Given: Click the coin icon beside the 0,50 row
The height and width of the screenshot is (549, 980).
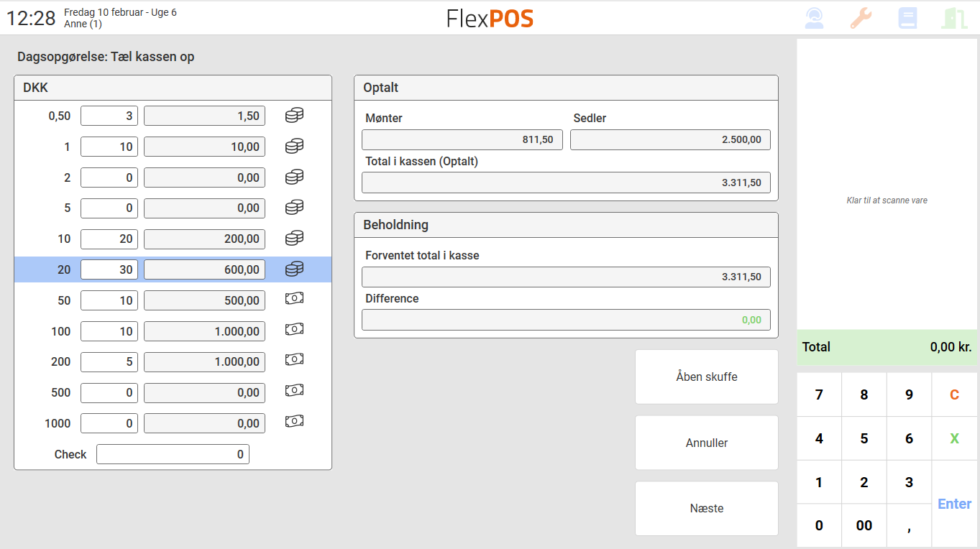Looking at the screenshot, I should 293,115.
